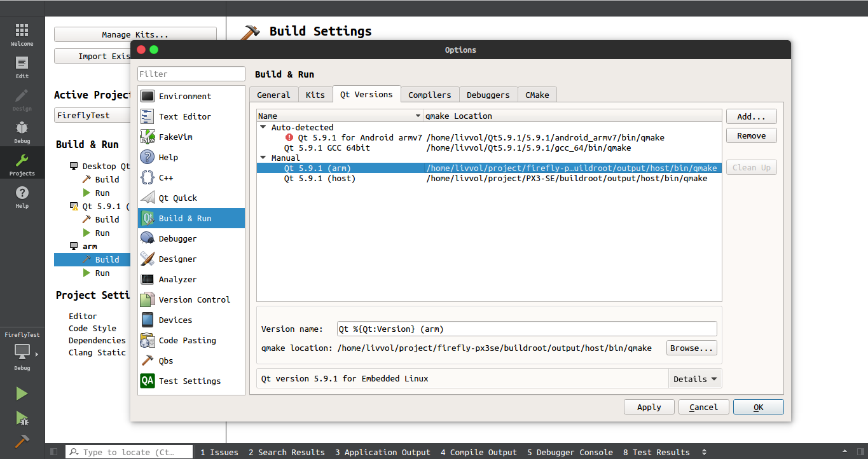This screenshot has height=459, width=868.
Task: Cancel the Options dialog
Action: click(704, 407)
